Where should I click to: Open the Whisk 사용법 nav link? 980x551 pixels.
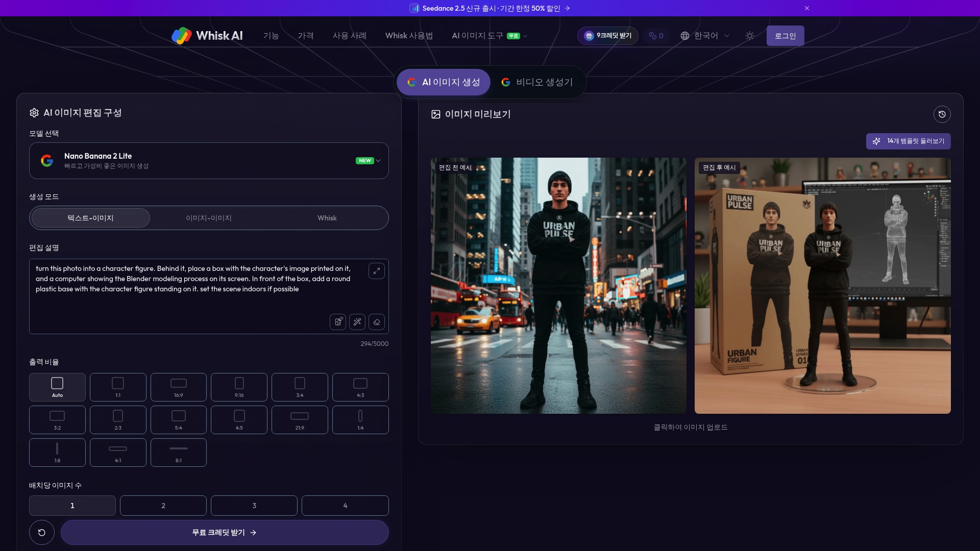click(x=409, y=36)
